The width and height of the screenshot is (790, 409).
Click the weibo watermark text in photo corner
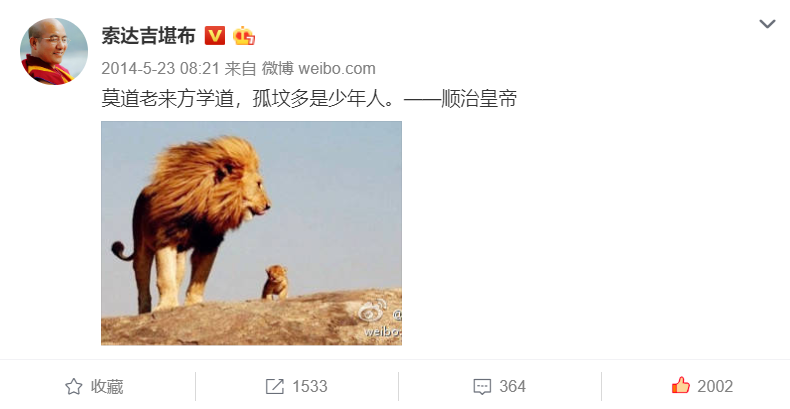(383, 332)
